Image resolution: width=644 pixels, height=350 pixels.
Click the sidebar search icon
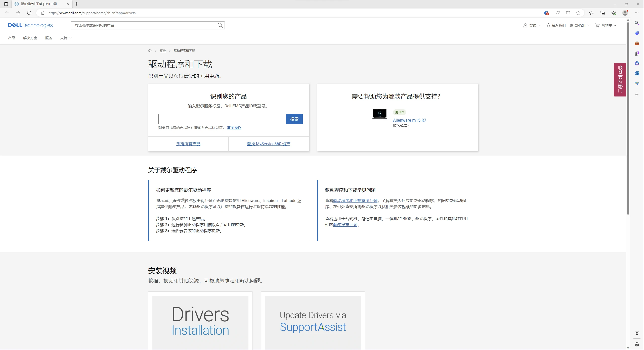pos(637,23)
